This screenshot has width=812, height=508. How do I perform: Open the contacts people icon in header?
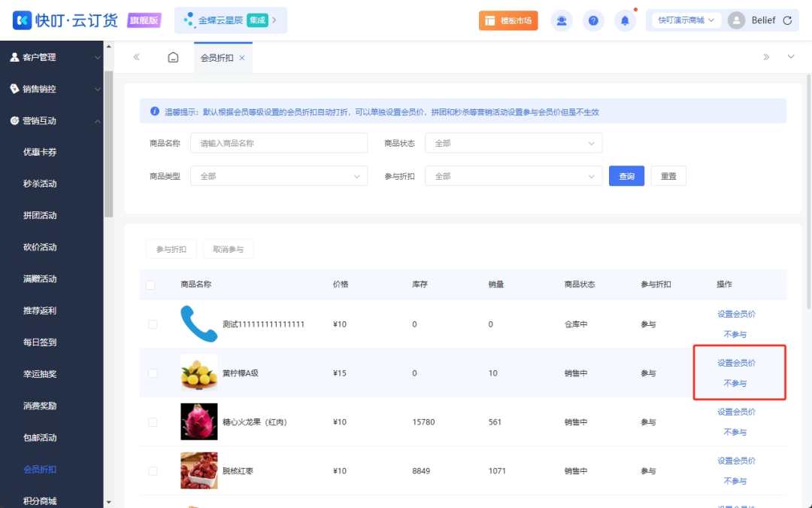[x=562, y=20]
